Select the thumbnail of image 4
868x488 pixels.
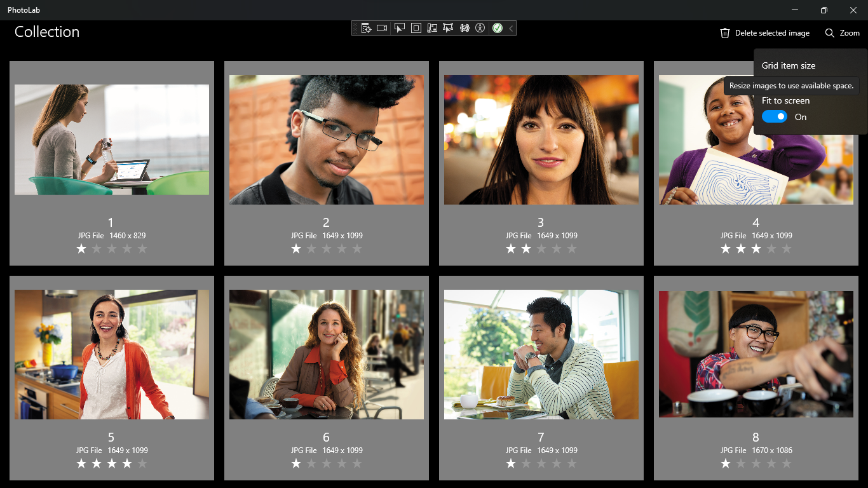(x=756, y=140)
